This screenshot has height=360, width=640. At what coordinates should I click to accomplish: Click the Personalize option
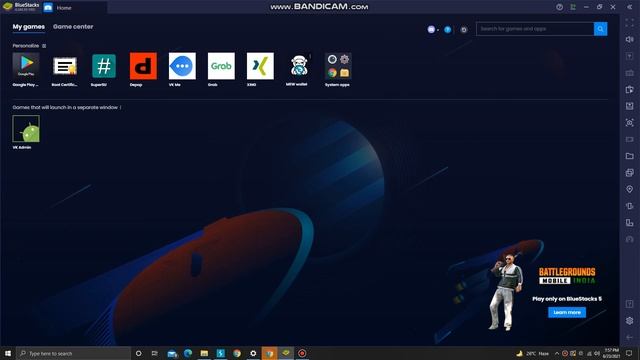(x=26, y=46)
